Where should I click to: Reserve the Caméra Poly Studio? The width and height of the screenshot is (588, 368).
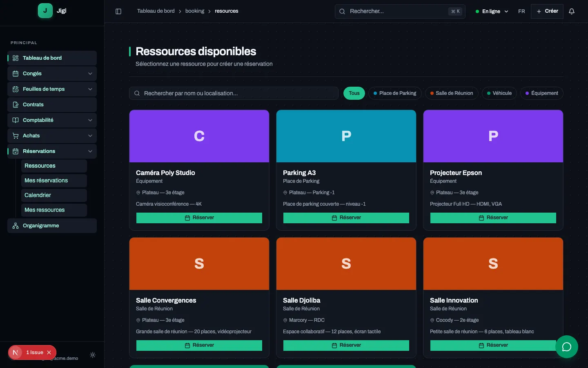pos(199,218)
